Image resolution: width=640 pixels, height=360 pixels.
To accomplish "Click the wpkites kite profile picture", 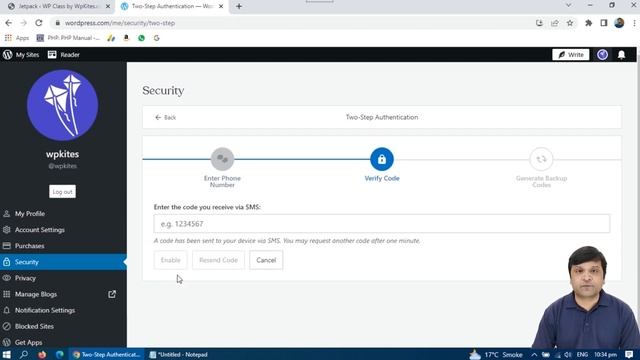I will coord(62,105).
